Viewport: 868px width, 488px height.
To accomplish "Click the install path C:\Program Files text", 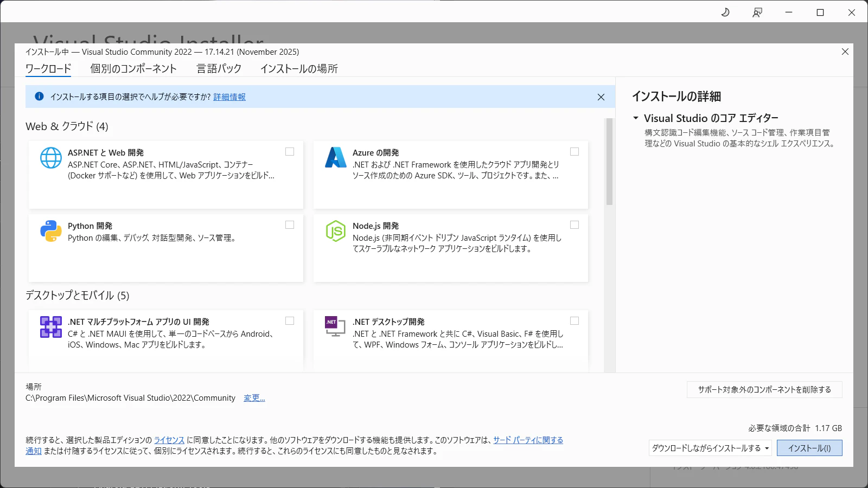I will [x=131, y=398].
